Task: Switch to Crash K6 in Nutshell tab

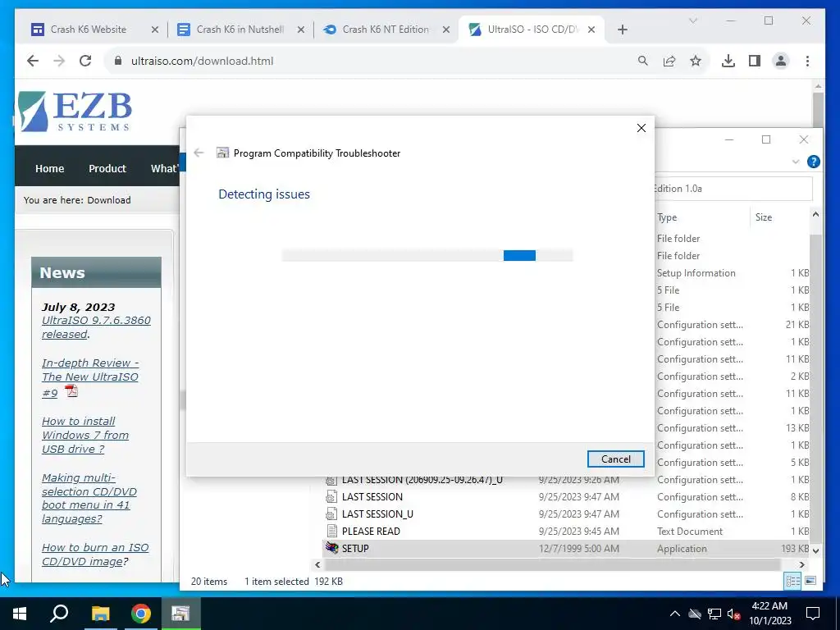Action: point(240,30)
